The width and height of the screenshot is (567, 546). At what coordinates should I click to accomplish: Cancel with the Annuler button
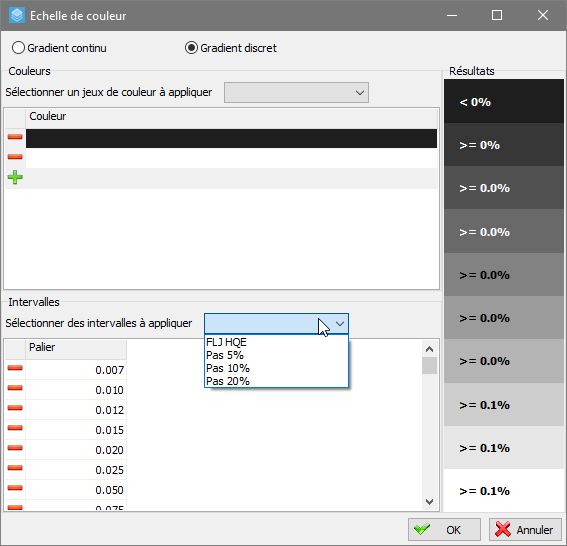coord(526,530)
